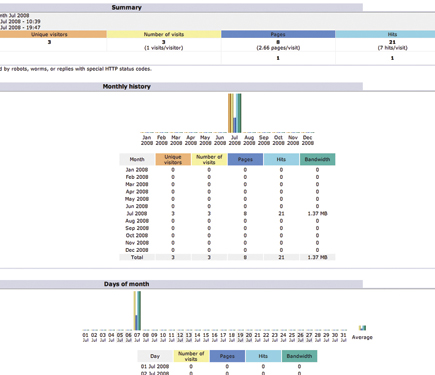Click the yellow Number of visits summary header
This screenshot has width=435, height=375.
click(x=164, y=34)
